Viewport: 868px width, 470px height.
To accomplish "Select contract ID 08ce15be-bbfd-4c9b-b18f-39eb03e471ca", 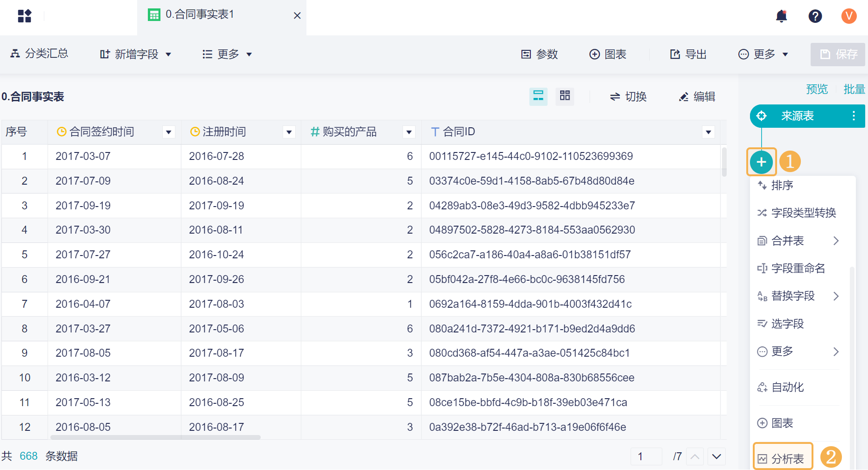I will pos(571,402).
